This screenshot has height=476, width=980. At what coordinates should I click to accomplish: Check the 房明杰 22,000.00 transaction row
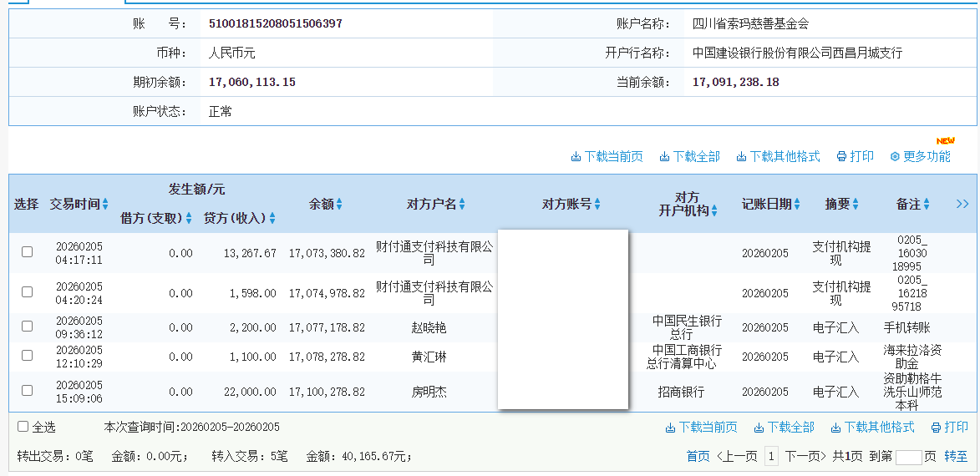click(28, 390)
